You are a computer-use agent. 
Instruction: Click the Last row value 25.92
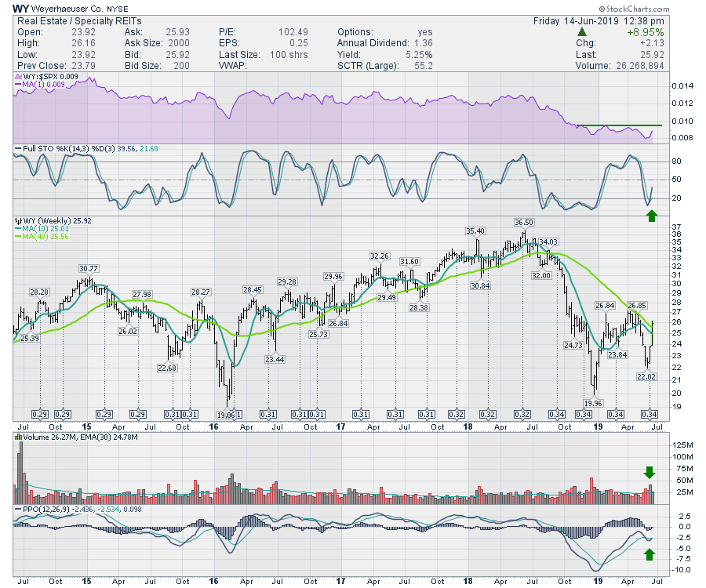pyautogui.click(x=652, y=55)
